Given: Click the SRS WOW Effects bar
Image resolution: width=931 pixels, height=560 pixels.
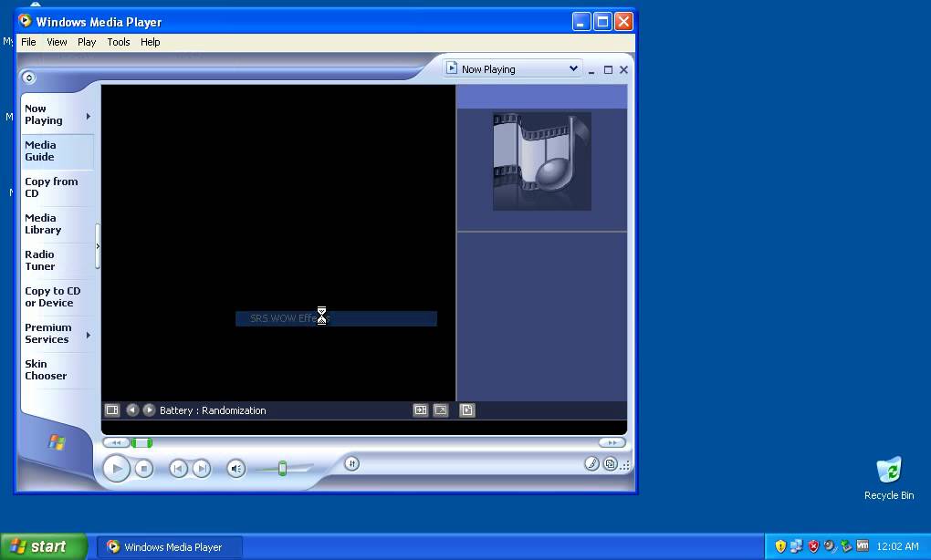Looking at the screenshot, I should tap(336, 318).
